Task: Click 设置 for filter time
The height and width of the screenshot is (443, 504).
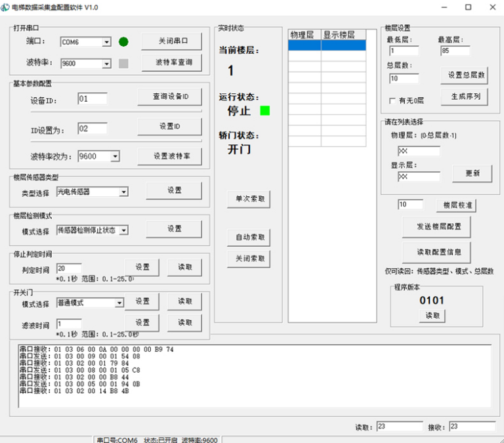Action: point(142,323)
